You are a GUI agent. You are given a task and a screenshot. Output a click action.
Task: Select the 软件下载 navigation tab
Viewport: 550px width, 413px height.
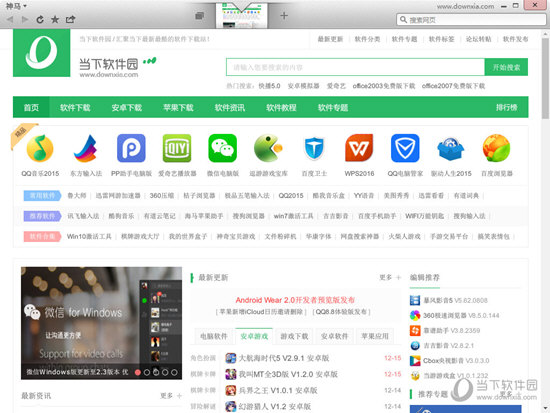(75, 107)
